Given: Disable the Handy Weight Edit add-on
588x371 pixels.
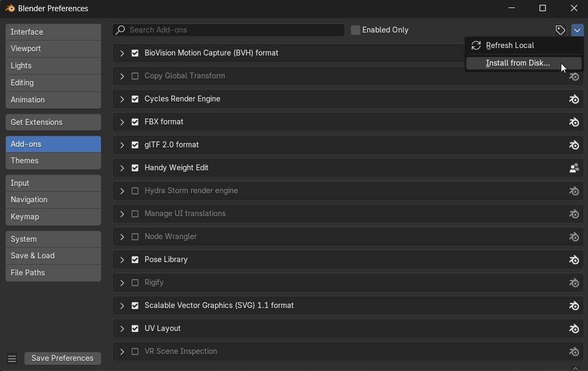Looking at the screenshot, I should click(x=135, y=168).
